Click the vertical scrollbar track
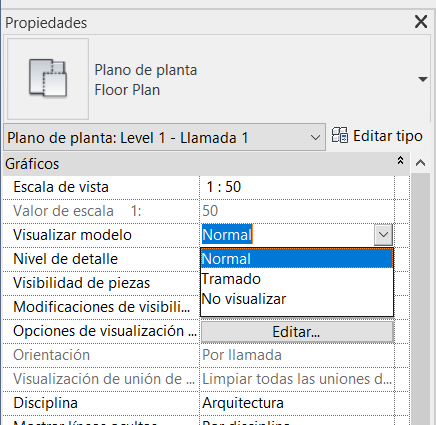 coord(421,297)
